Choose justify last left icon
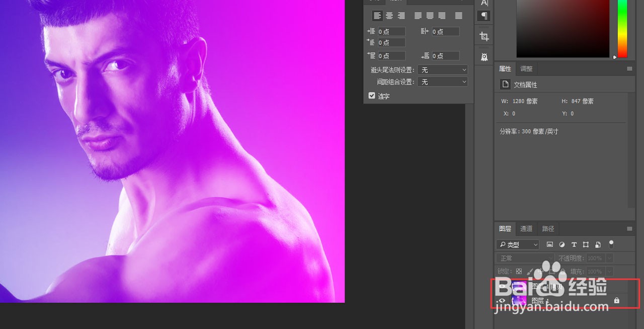The width and height of the screenshot is (644, 329). tap(418, 16)
